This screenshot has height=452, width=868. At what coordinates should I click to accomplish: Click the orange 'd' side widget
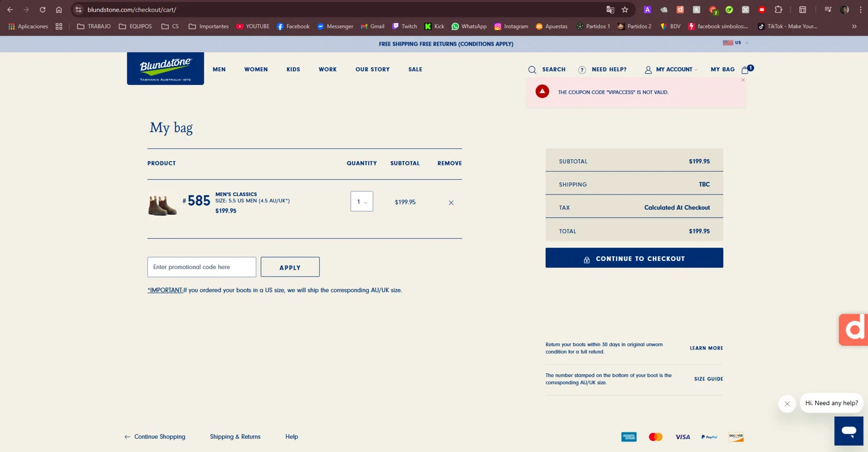coord(854,330)
